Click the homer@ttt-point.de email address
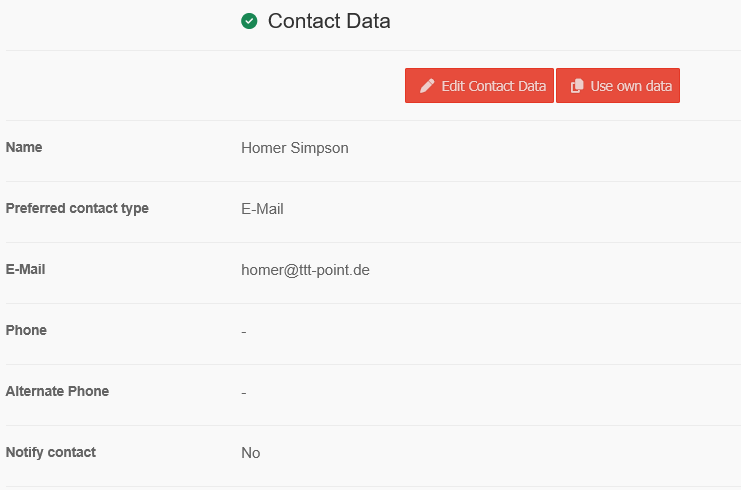Screen dimensions: 741x490 pyautogui.click(x=305, y=270)
